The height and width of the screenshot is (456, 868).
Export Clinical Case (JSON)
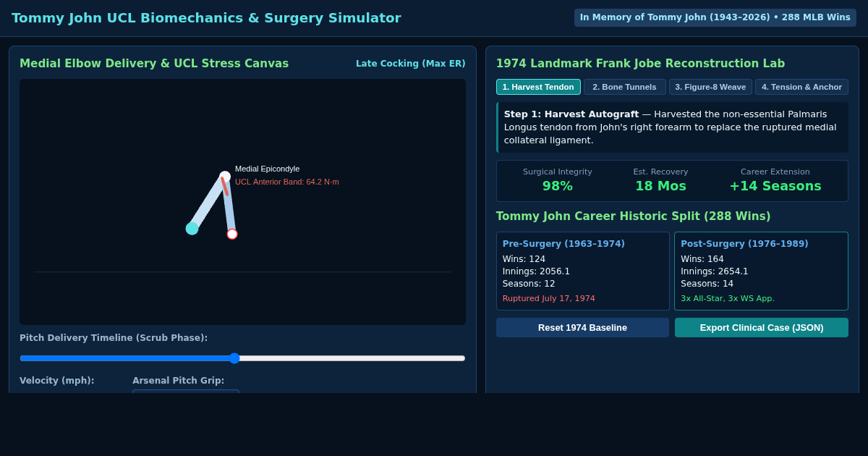pyautogui.click(x=762, y=327)
